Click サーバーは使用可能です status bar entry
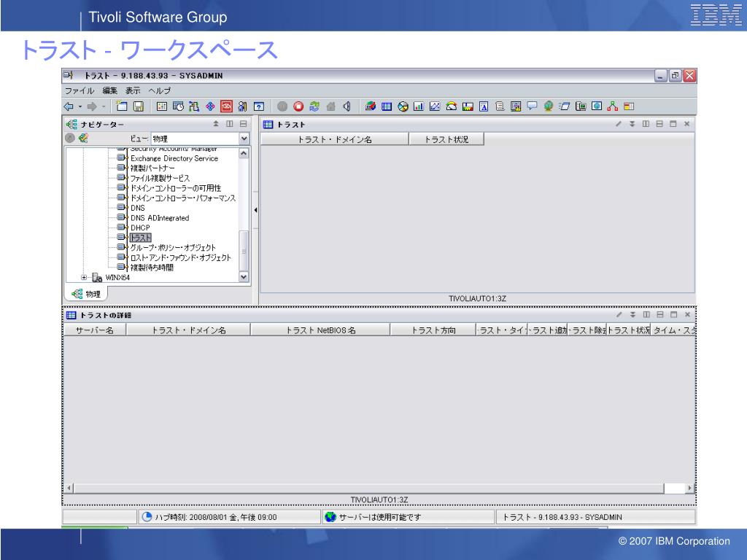This screenshot has height=560, width=747. 409,517
